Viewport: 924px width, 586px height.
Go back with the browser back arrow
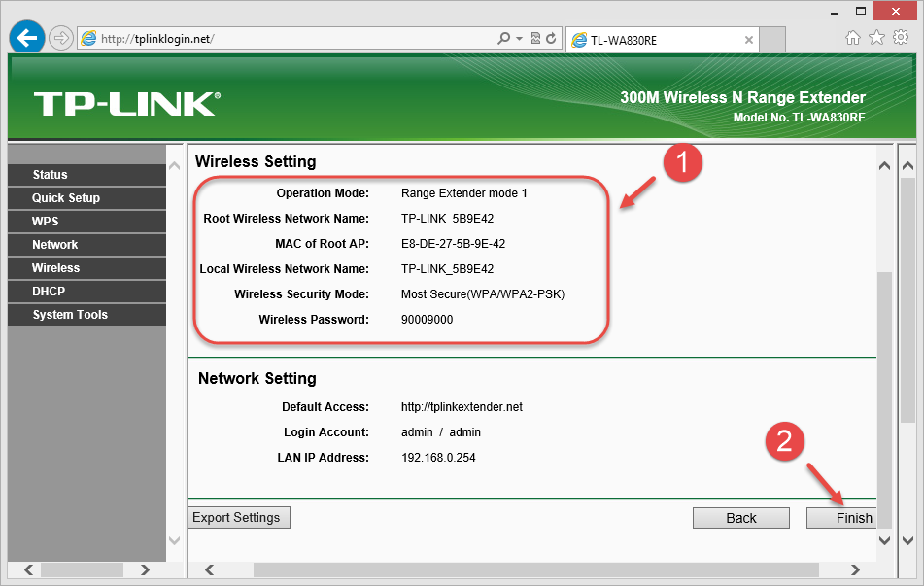click(x=27, y=38)
